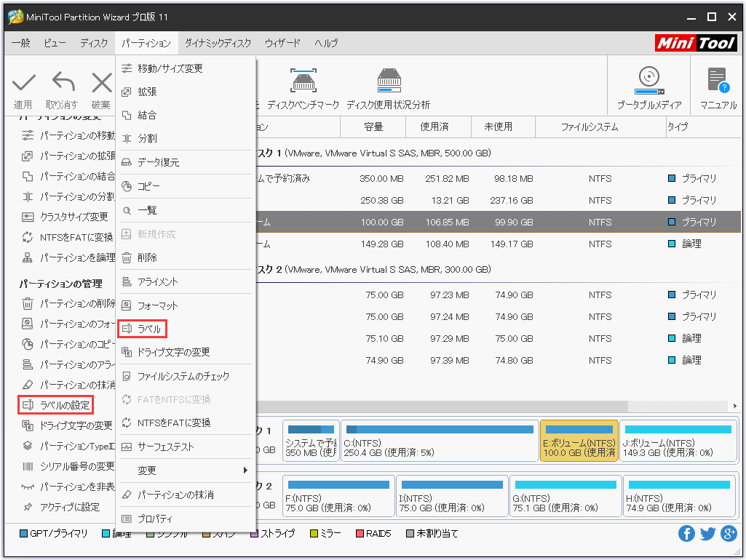746x560 pixels.
Task: Expand the 変更 submenu
Action: point(186,471)
